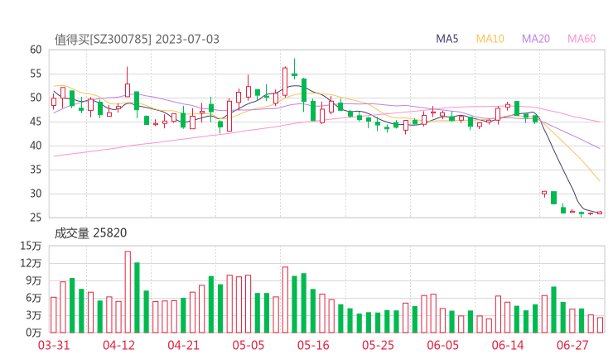Click the 06-27 date axis label
Image resolution: width=613 pixels, height=364 pixels.
(x=572, y=345)
